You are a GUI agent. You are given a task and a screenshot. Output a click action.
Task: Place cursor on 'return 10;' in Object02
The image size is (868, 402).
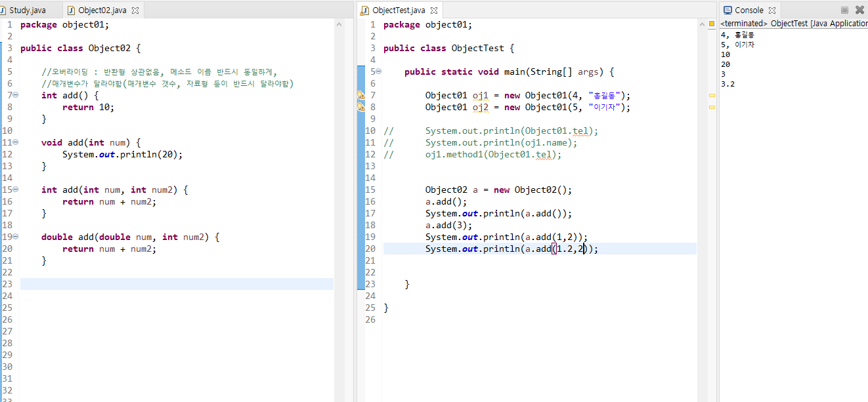click(x=88, y=107)
